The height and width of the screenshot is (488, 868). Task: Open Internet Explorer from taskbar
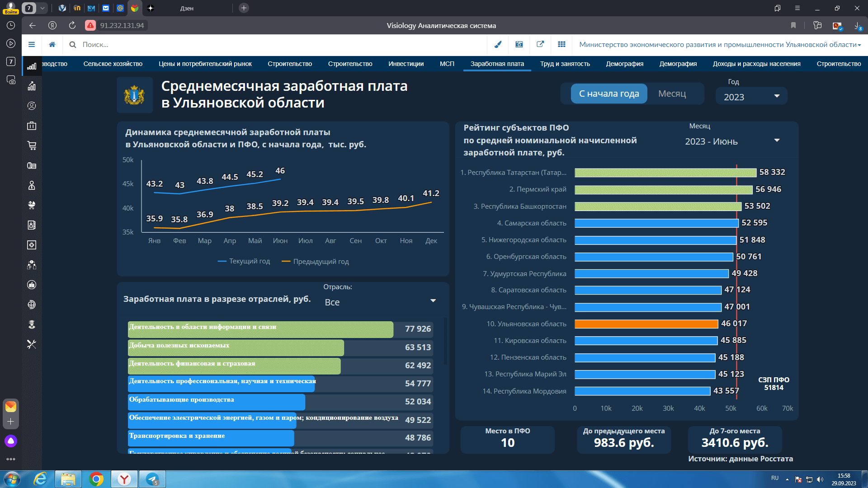pos(40,479)
